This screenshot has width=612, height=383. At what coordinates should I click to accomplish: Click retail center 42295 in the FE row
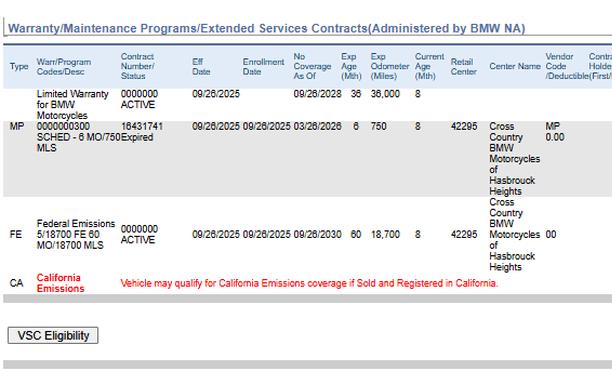click(464, 235)
